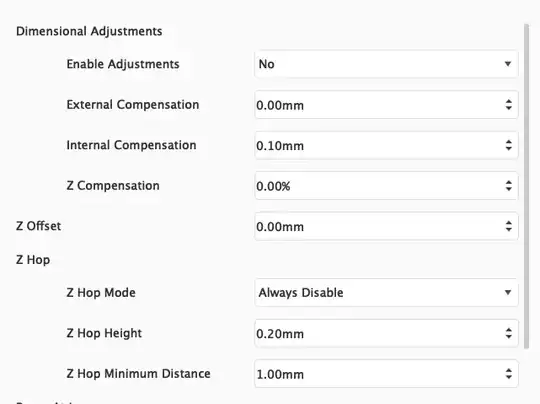Increase Z Offset with up arrow

509,222
